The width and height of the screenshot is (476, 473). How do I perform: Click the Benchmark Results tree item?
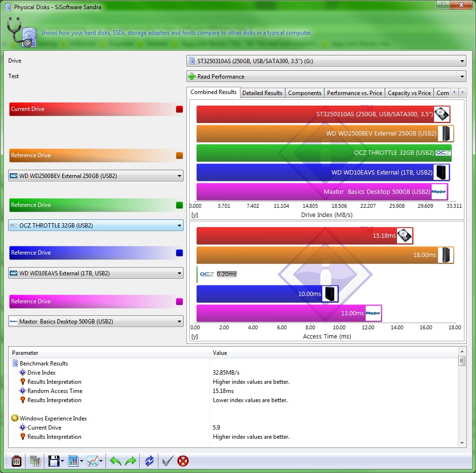pos(44,364)
